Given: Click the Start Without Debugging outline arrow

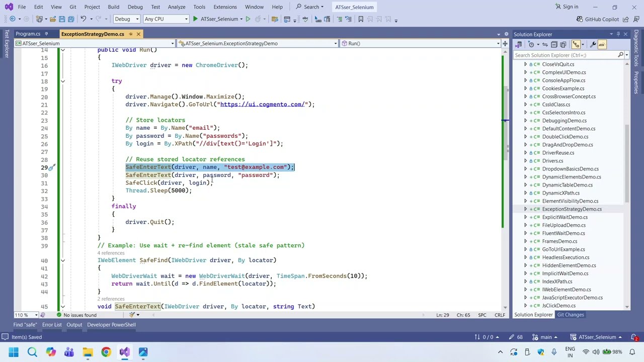Looking at the screenshot, I should click(248, 19).
